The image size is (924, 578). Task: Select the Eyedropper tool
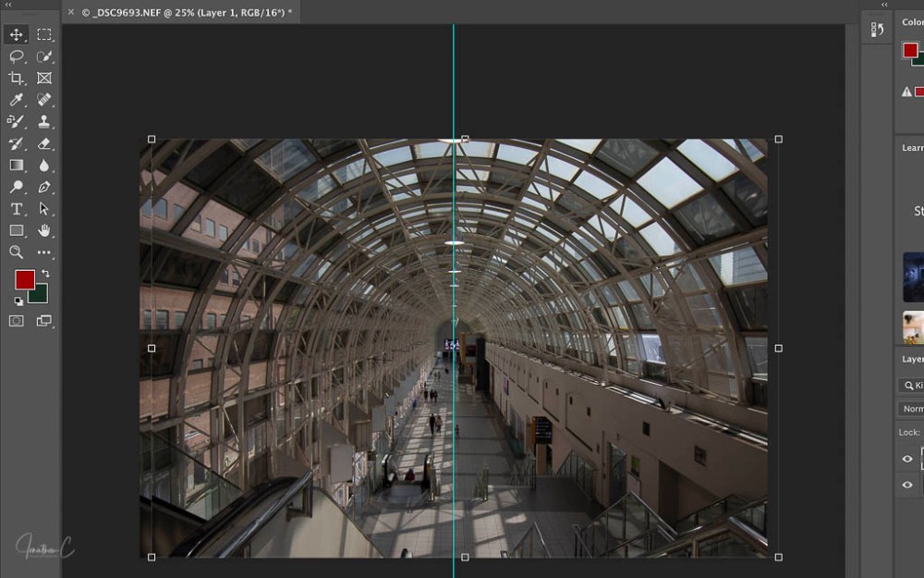pyautogui.click(x=15, y=99)
